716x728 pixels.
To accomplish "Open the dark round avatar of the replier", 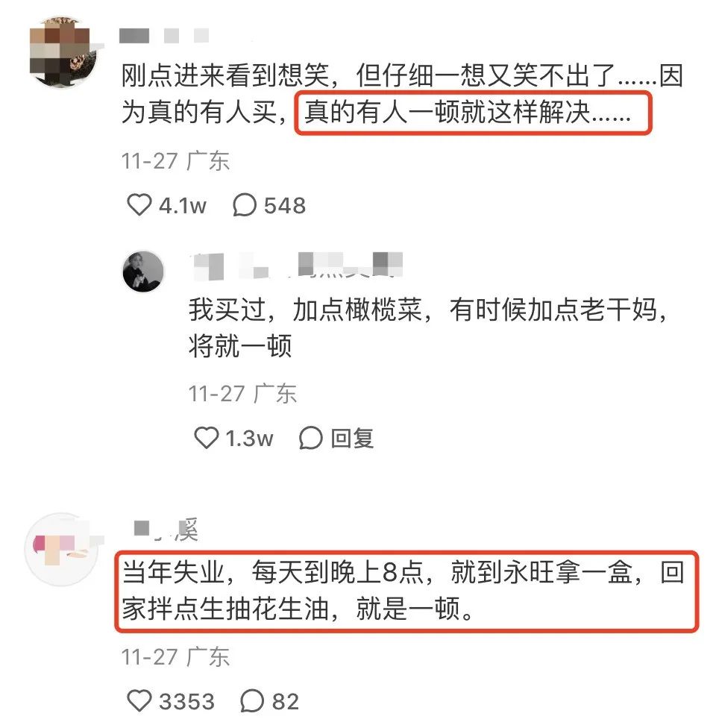I will tap(143, 272).
